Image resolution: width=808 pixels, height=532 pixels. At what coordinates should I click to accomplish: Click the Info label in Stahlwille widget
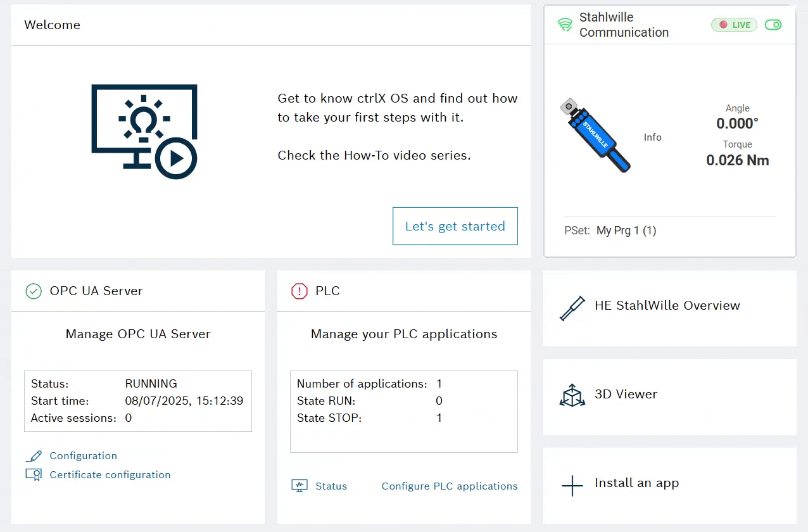click(652, 137)
